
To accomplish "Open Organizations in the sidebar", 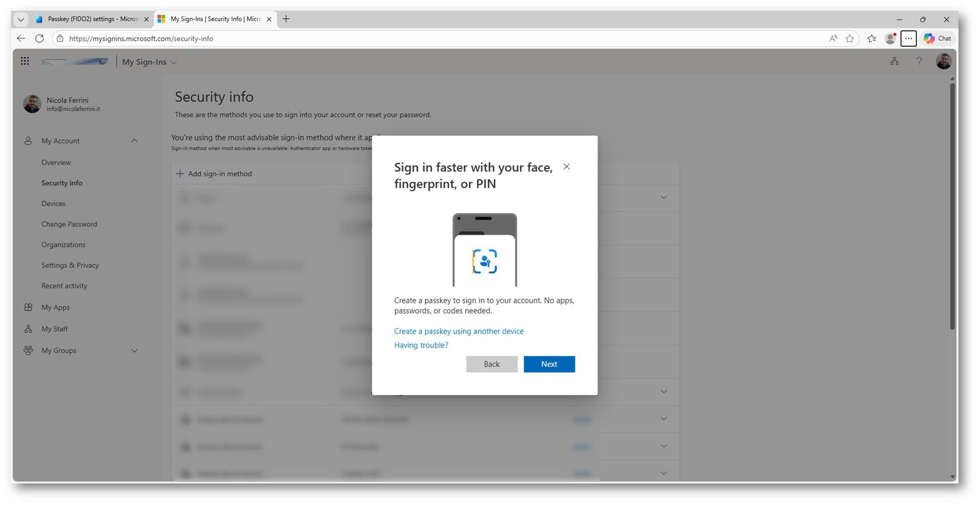I will pos(64,244).
